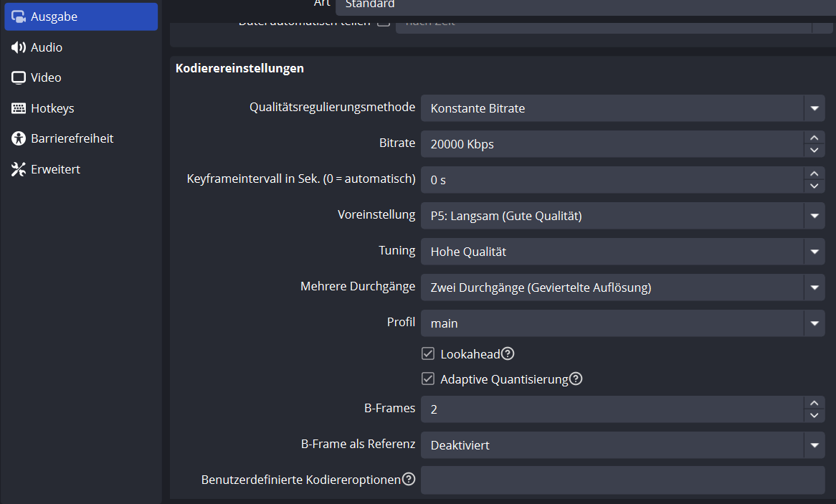The height and width of the screenshot is (504, 836).
Task: Click the Kodierereinstellungen section heading
Action: (x=239, y=68)
